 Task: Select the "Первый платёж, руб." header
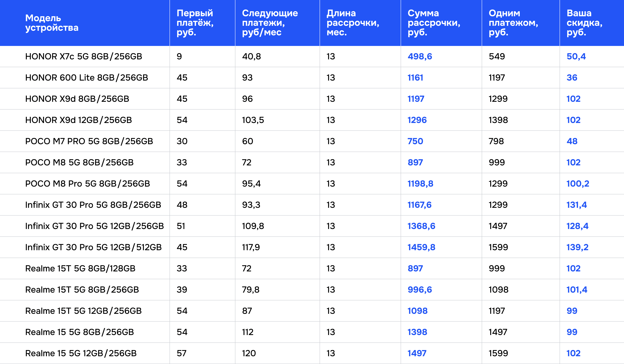coord(195,23)
